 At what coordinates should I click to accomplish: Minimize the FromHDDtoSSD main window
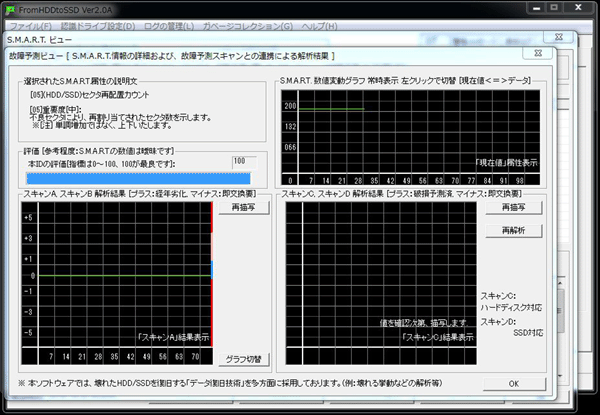point(536,8)
